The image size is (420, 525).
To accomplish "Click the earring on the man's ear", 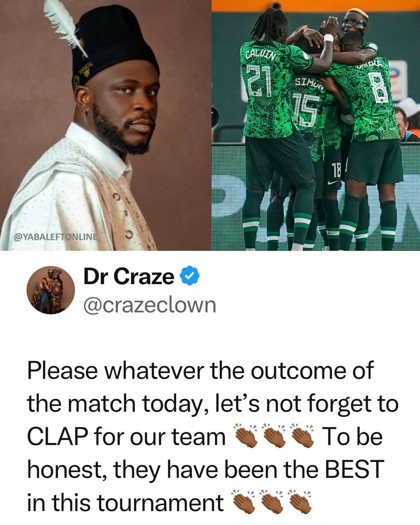I will (x=86, y=112).
